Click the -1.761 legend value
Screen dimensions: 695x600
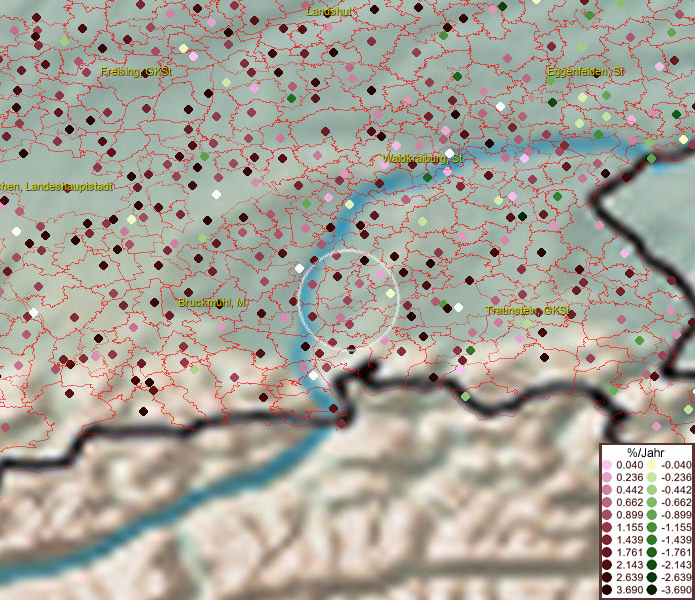pos(676,552)
